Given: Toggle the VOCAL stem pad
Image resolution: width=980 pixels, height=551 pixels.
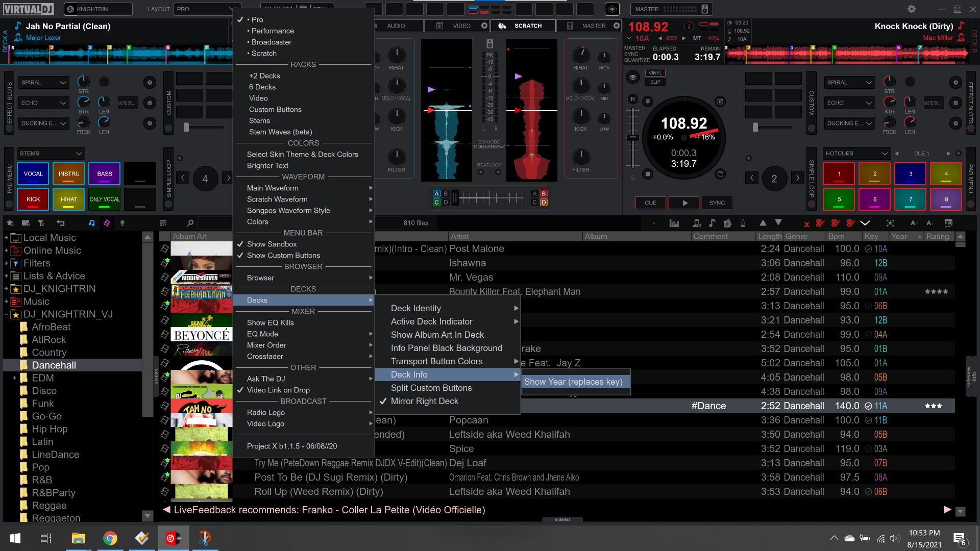Looking at the screenshot, I should click(x=33, y=174).
